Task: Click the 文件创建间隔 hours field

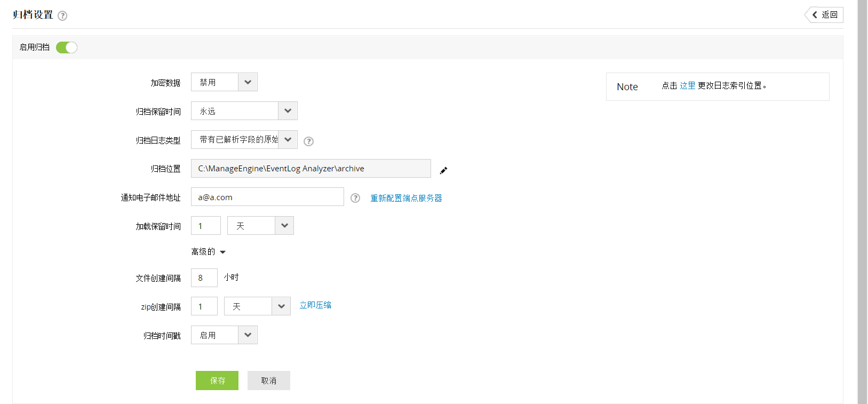Action: point(204,278)
